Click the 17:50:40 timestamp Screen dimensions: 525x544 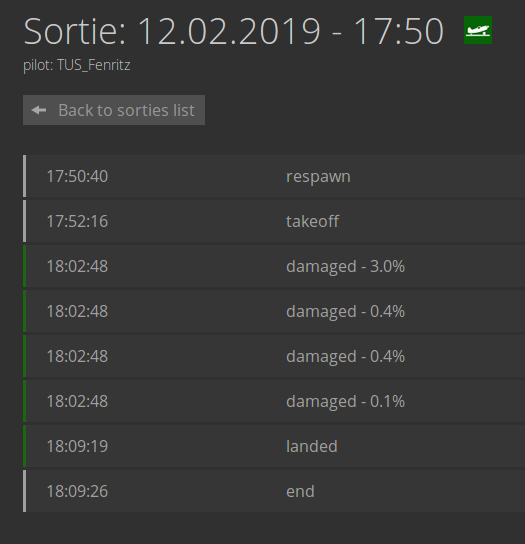point(77,176)
